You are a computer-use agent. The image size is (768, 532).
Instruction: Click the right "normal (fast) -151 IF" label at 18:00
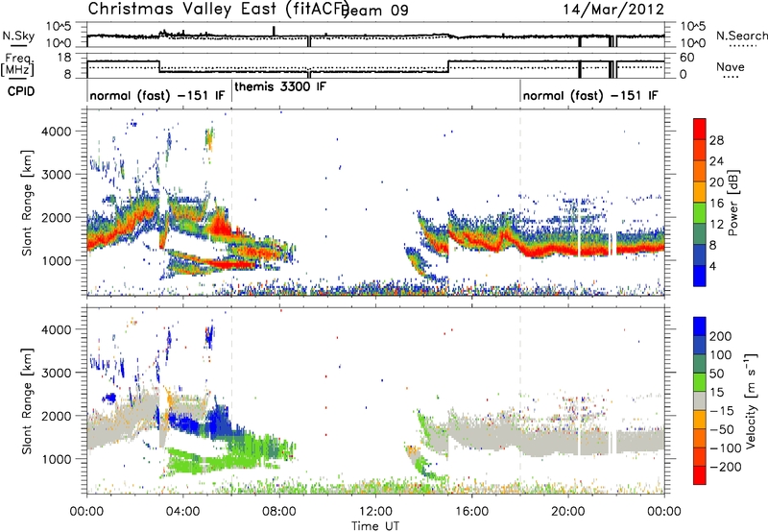point(590,95)
